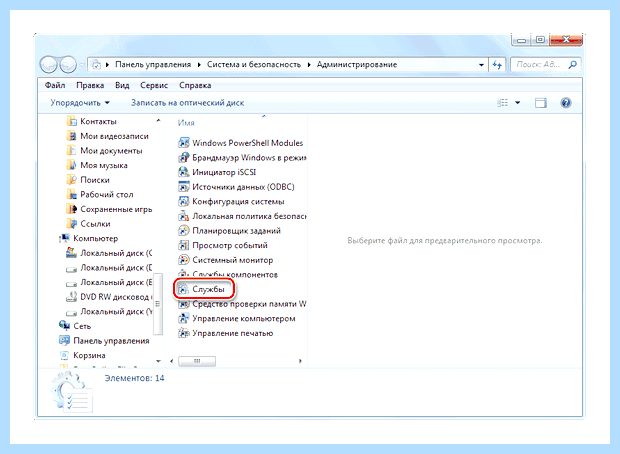Click the Корзина recycle bin icon
Screen dimensions: 620x454
[64, 355]
